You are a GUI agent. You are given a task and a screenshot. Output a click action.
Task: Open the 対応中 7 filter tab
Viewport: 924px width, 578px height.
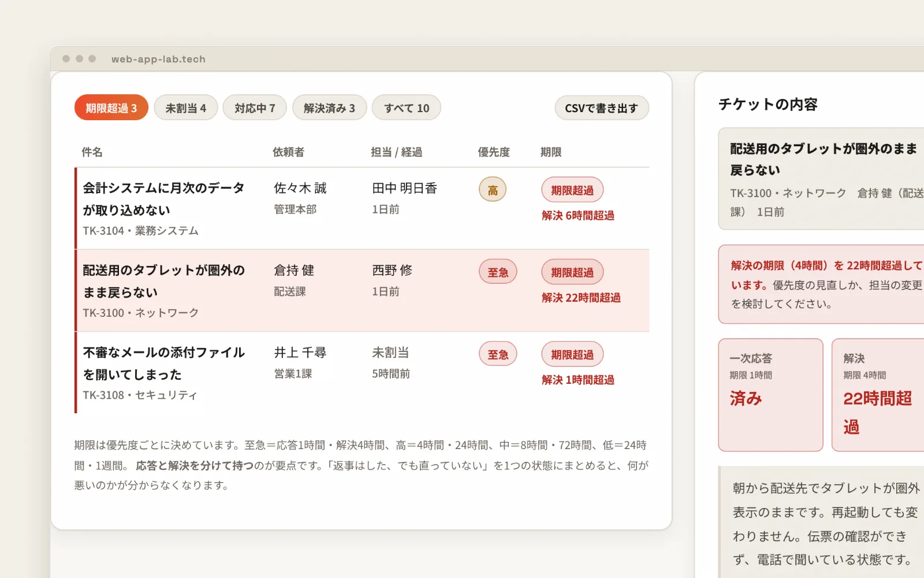(x=255, y=108)
